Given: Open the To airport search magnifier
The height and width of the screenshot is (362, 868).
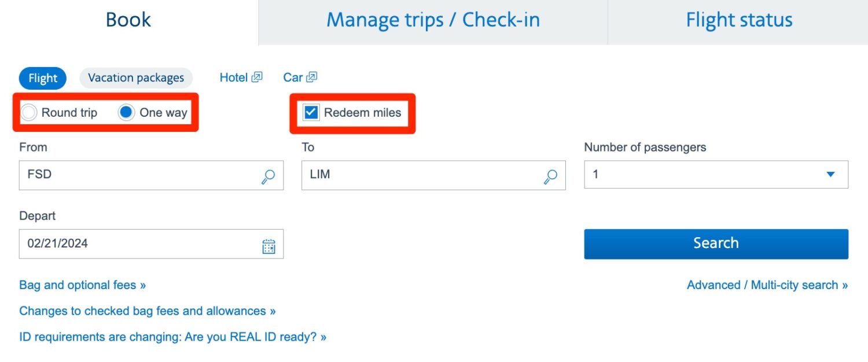Looking at the screenshot, I should 550,176.
